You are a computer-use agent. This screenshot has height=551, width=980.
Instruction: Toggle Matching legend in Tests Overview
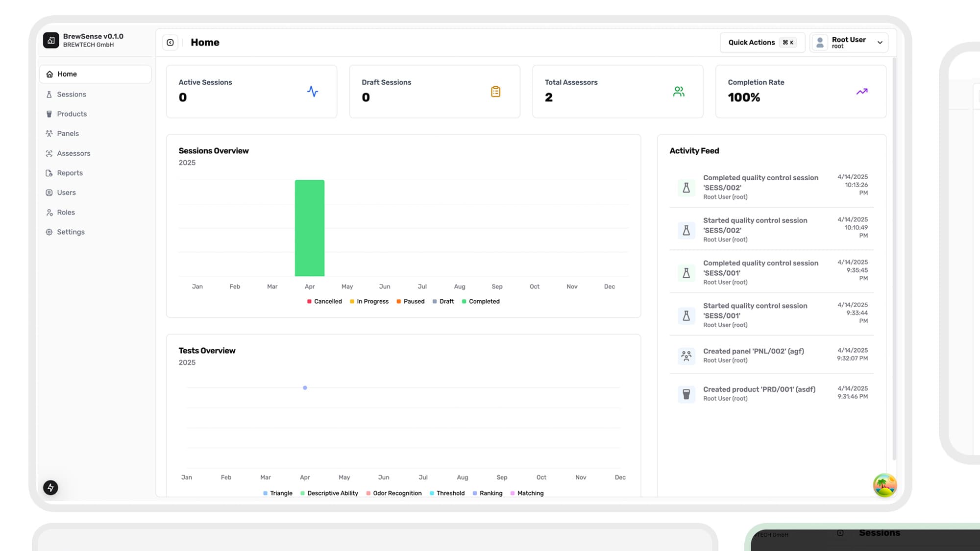click(527, 493)
